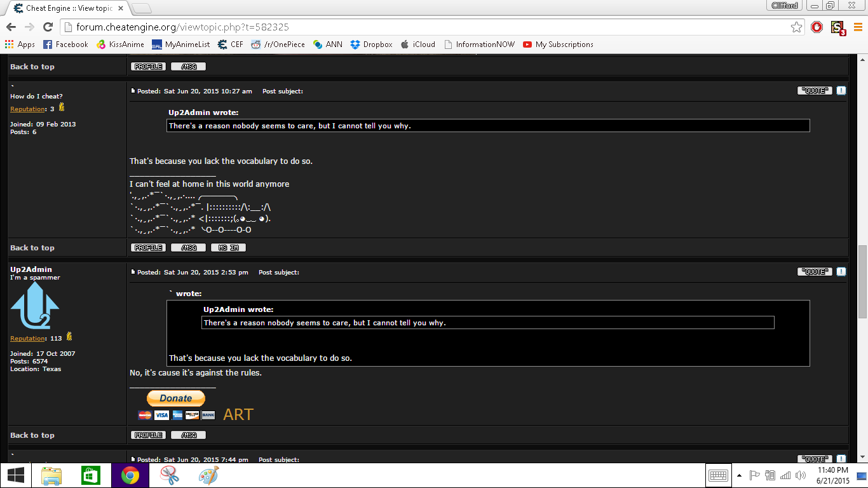
Task: Click 'Back to top' under the 10:27 am post
Action: [x=32, y=248]
